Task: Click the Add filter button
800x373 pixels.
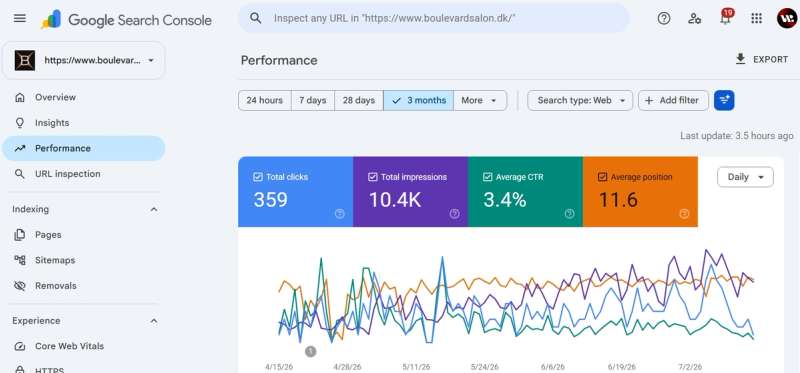Action: [x=673, y=101]
